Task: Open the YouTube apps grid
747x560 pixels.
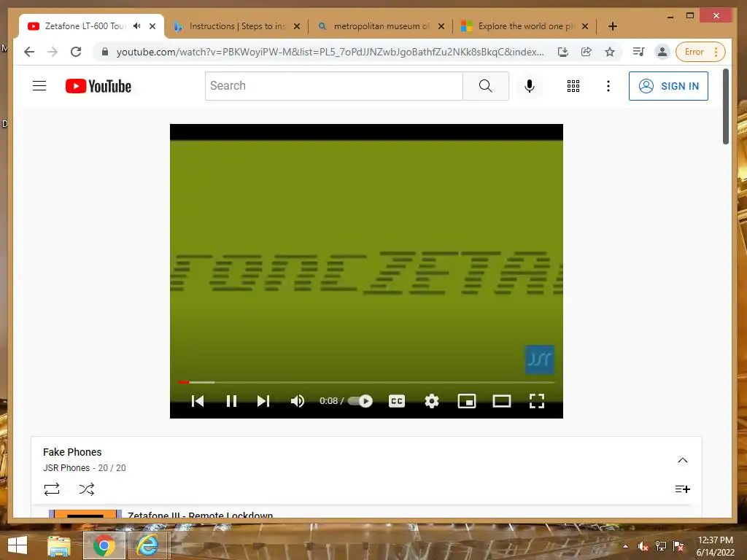Action: (x=573, y=86)
